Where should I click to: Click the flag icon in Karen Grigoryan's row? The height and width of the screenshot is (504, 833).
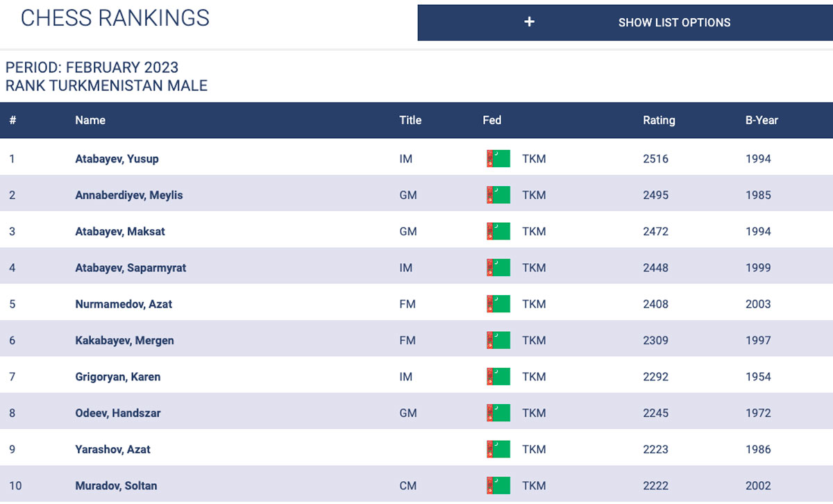pos(498,377)
